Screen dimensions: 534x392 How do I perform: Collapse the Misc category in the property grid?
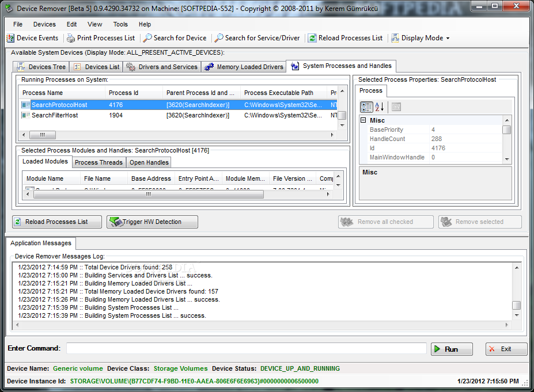[363, 120]
